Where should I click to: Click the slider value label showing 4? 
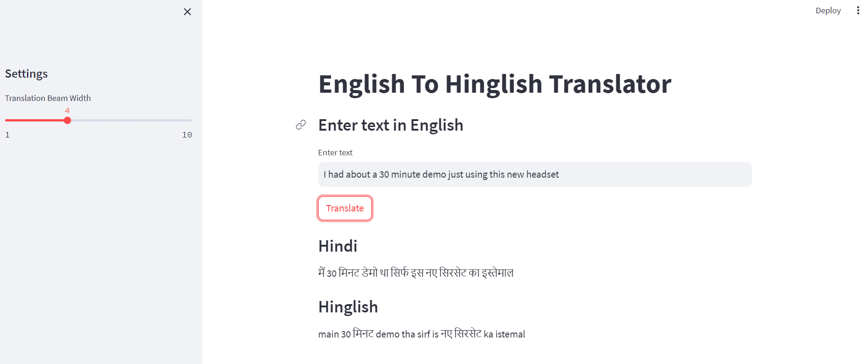click(67, 111)
